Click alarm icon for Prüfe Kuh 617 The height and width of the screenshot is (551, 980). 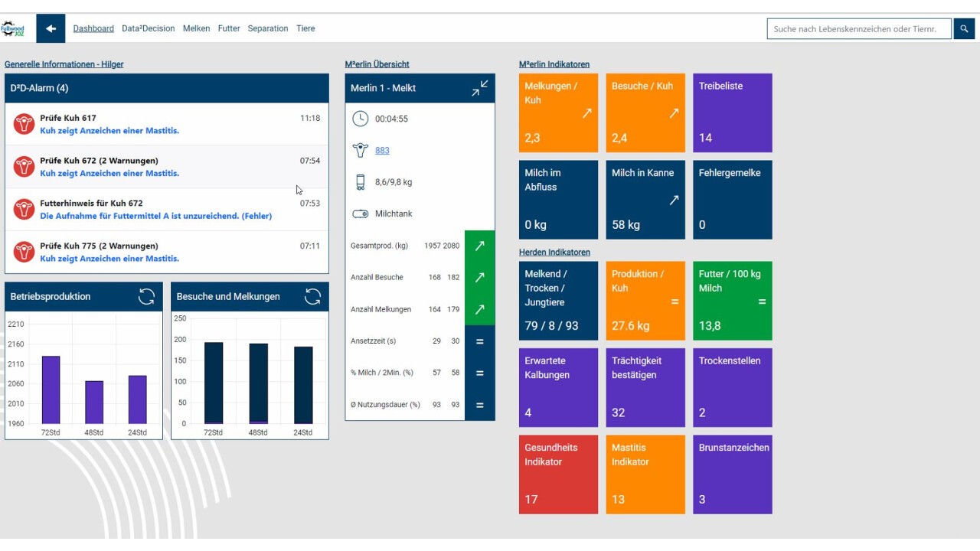point(24,124)
